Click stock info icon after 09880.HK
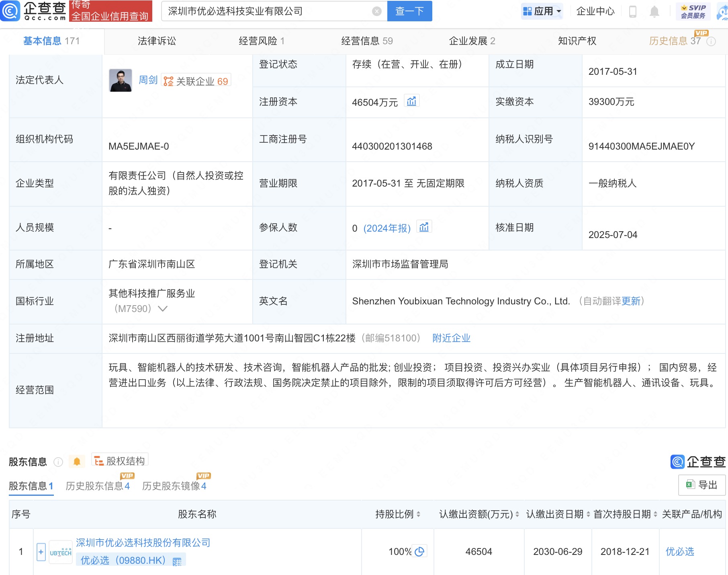 click(x=177, y=562)
